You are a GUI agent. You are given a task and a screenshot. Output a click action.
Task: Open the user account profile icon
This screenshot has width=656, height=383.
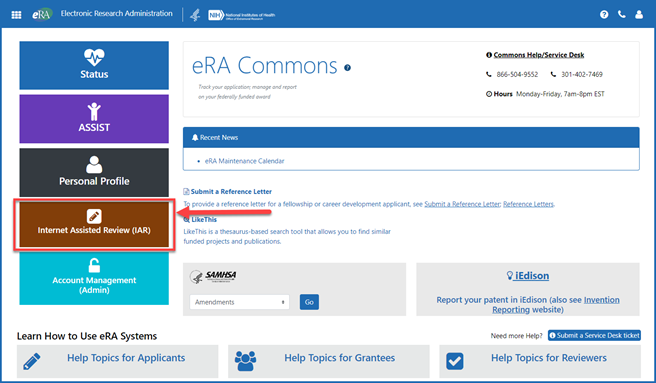click(639, 15)
